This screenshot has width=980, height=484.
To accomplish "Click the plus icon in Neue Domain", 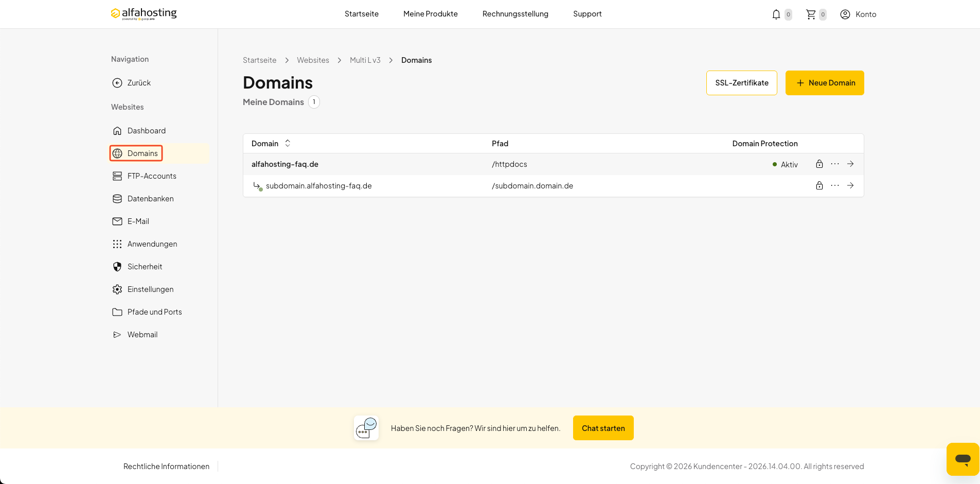I will point(800,83).
